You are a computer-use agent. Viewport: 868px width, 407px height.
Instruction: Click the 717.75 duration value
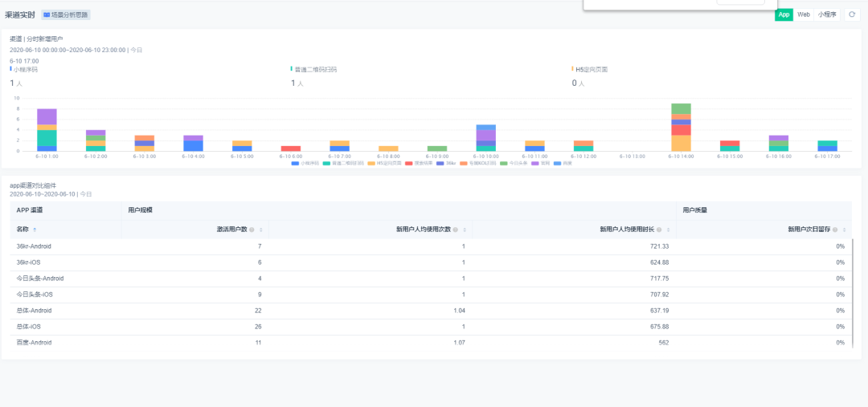[x=660, y=278]
